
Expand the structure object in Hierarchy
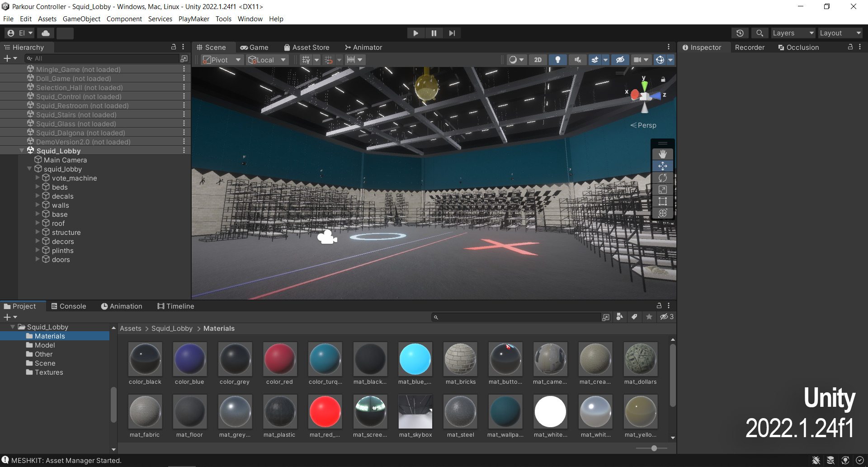(38, 232)
